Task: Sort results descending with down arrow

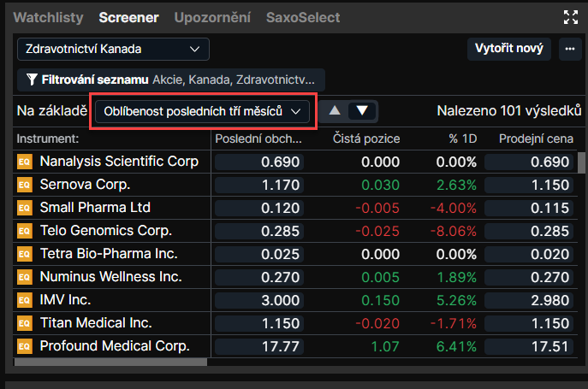Action: 362,111
